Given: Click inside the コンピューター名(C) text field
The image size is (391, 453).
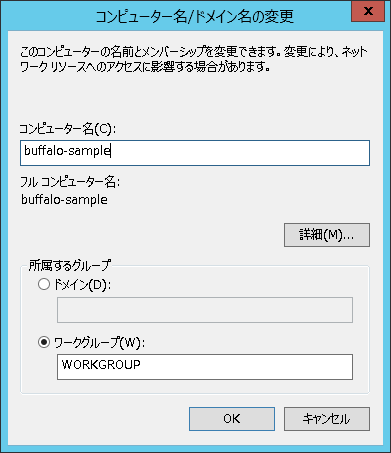Looking at the screenshot, I should pyautogui.click(x=195, y=153).
